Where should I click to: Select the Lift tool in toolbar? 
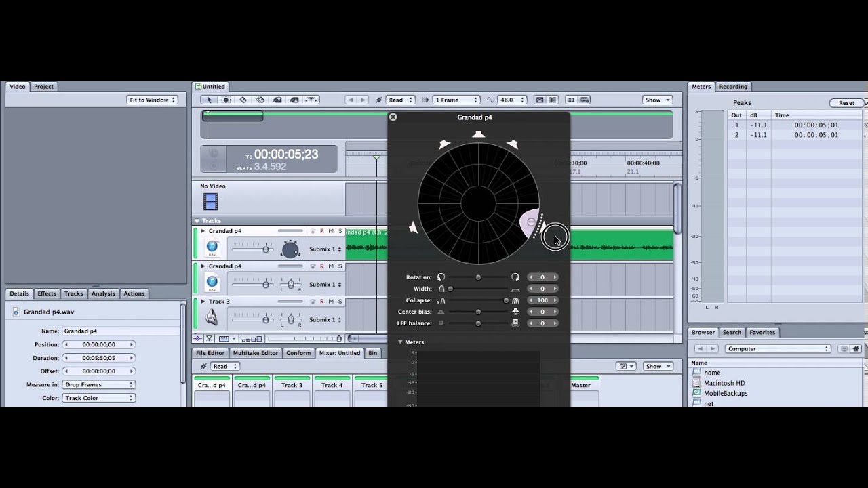277,100
